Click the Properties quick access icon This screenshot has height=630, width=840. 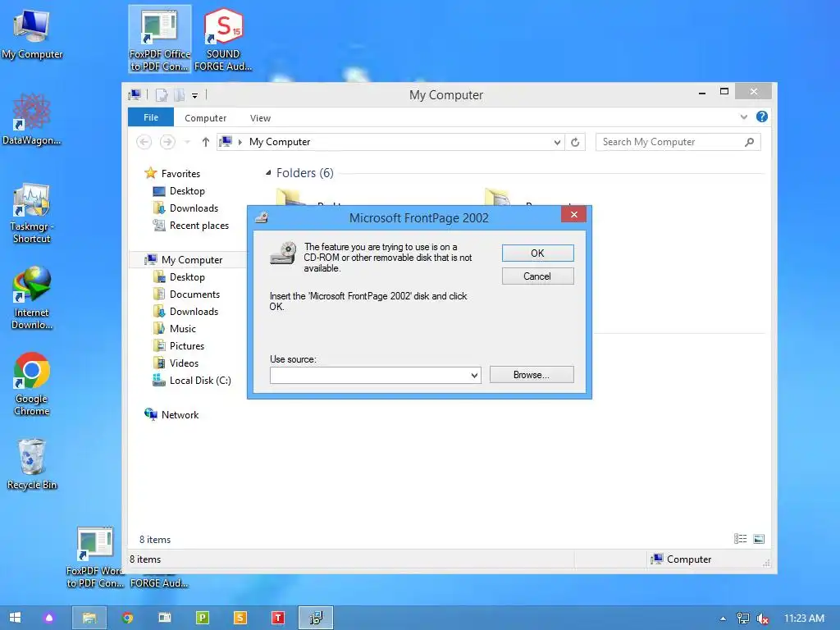coord(162,95)
